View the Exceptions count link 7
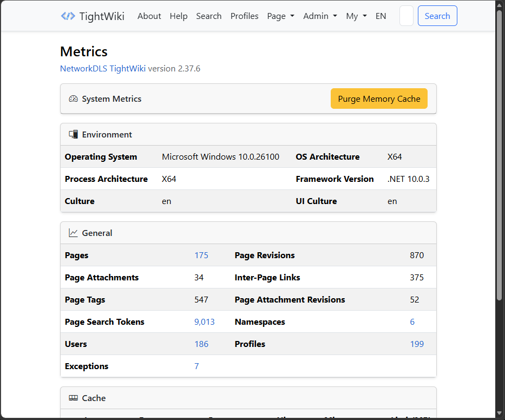This screenshot has width=505, height=420. pyautogui.click(x=196, y=366)
